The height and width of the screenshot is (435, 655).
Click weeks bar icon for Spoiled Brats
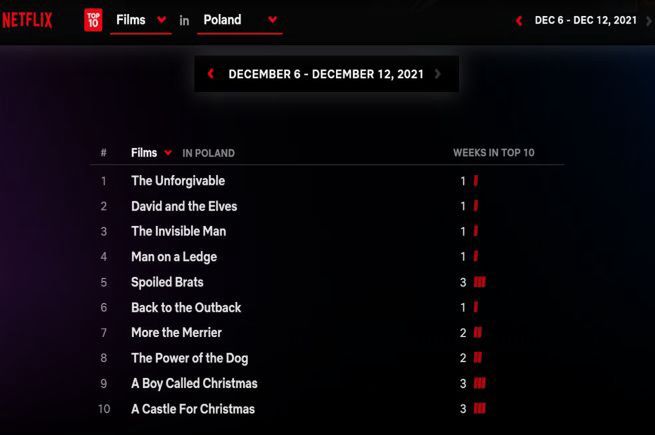(x=480, y=282)
